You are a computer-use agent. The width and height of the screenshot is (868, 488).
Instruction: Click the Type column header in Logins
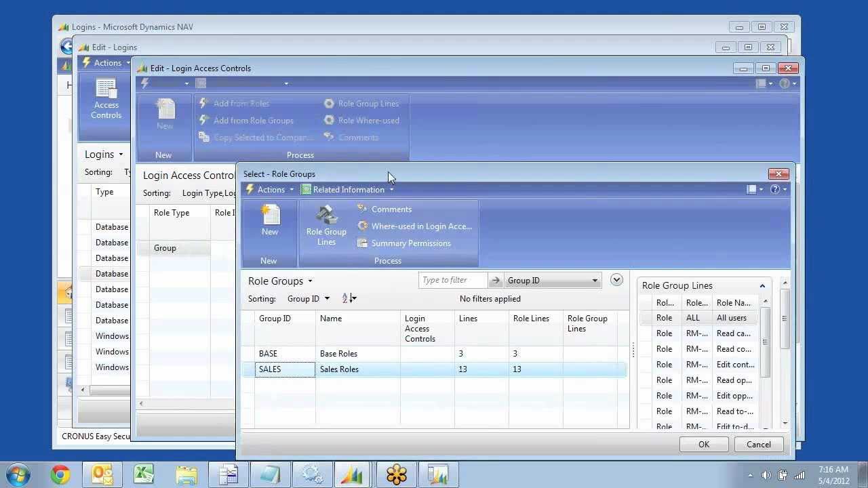(x=111, y=201)
